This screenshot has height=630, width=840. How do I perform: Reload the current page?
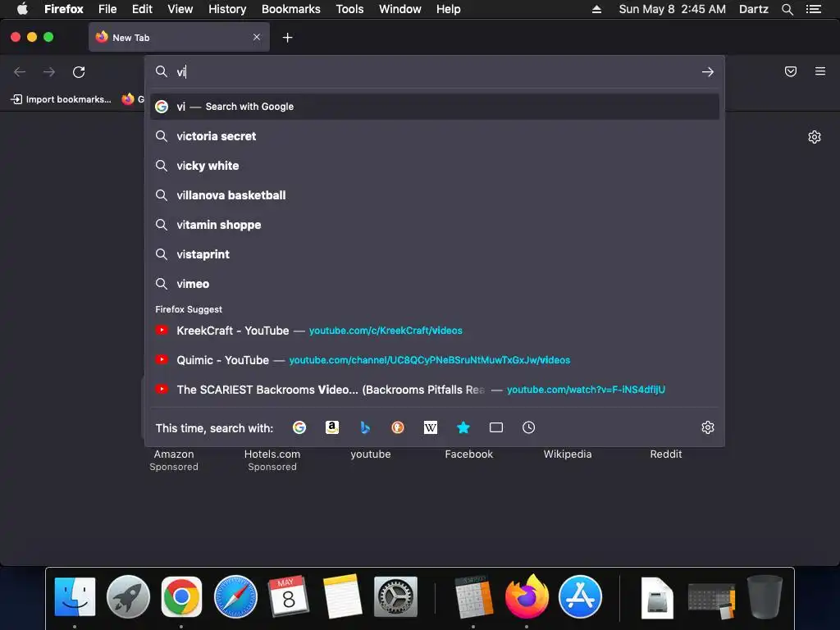point(79,72)
